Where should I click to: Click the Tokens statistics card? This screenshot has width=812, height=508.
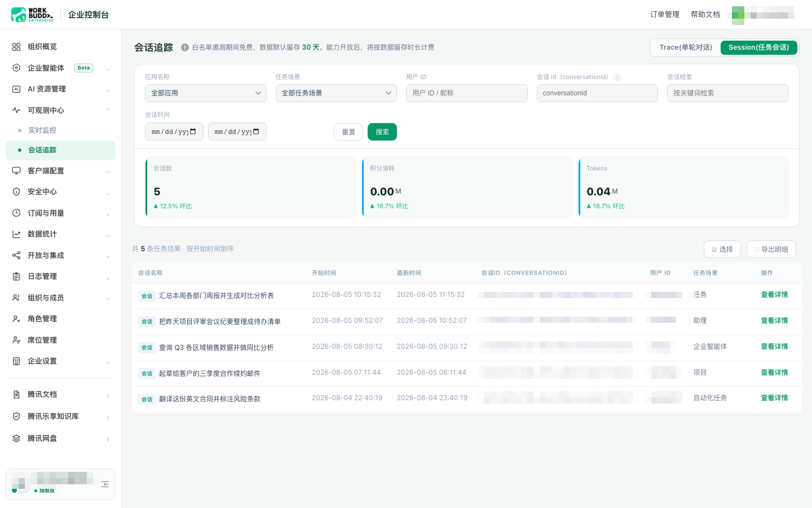pos(683,188)
